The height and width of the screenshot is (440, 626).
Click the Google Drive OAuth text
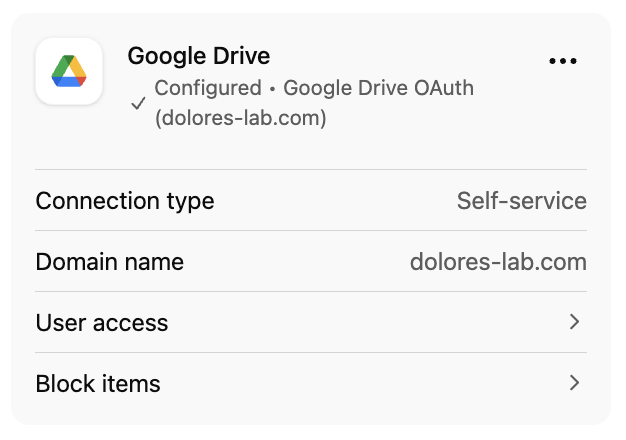click(378, 88)
